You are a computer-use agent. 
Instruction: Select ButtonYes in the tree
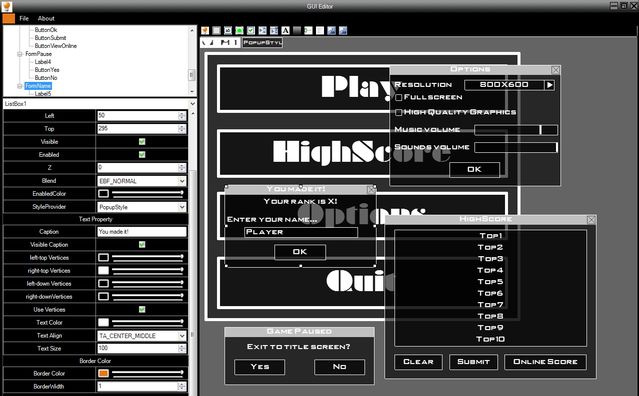pos(47,70)
